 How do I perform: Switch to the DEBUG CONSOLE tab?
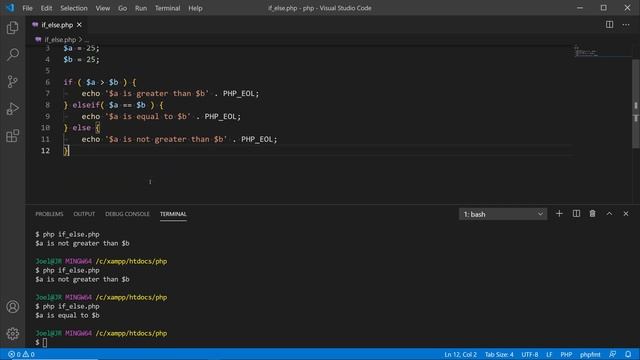127,214
